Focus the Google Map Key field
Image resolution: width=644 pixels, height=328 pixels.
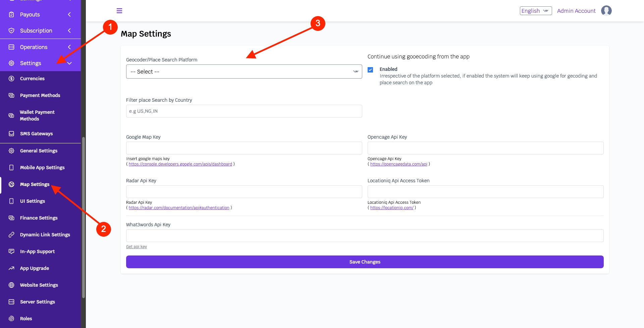point(244,148)
